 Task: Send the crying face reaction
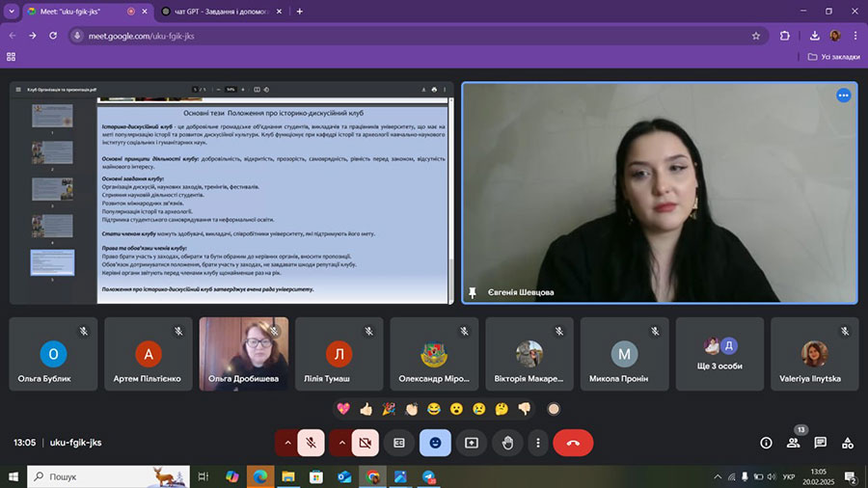coord(478,409)
